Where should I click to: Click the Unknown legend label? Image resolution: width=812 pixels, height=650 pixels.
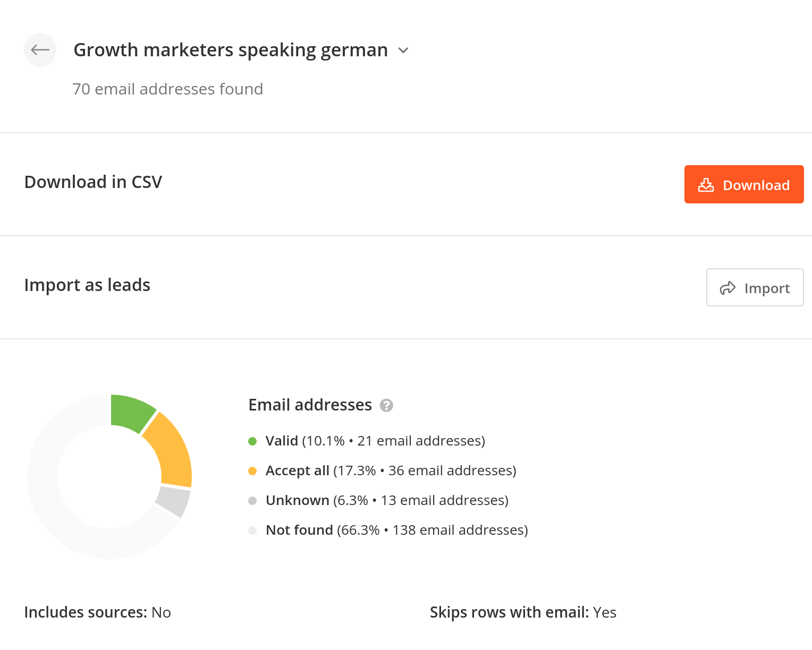(x=297, y=501)
